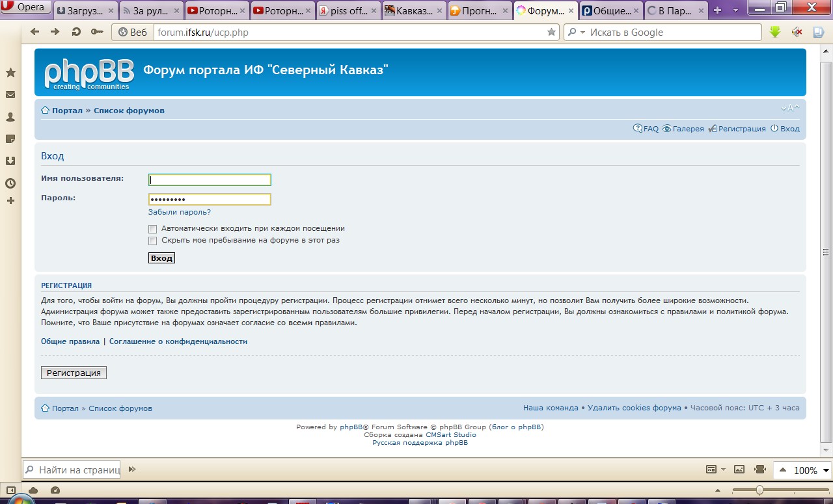833x504 pixels.
Task: Open the History clock panel in sidebar
Action: [10, 183]
